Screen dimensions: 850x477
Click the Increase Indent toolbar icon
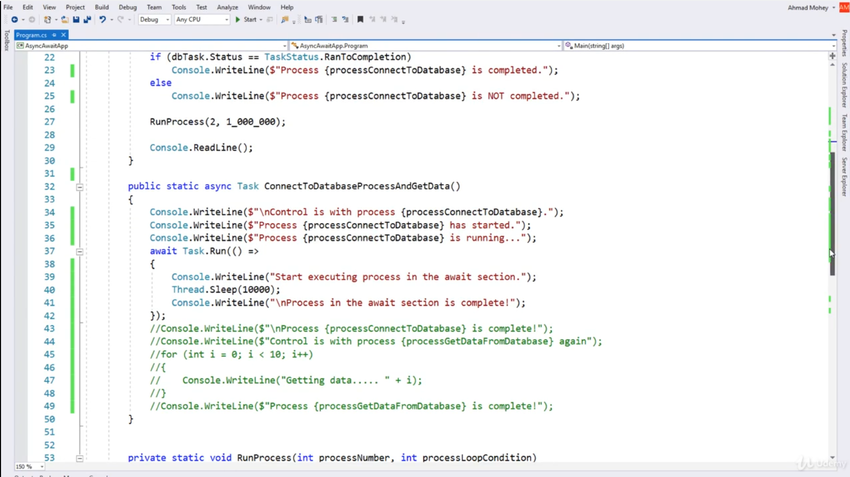click(x=345, y=20)
